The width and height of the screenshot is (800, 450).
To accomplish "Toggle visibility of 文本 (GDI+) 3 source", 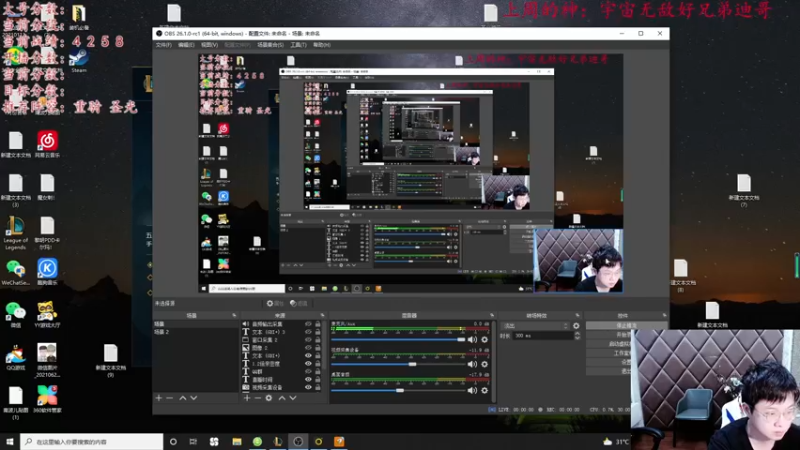I will (x=308, y=332).
